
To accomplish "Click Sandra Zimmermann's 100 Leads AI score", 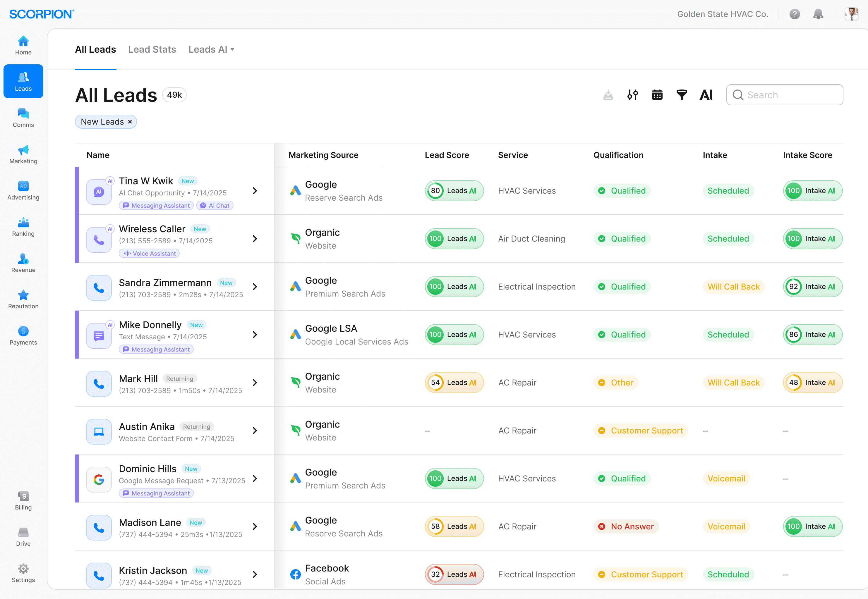I will (x=454, y=287).
